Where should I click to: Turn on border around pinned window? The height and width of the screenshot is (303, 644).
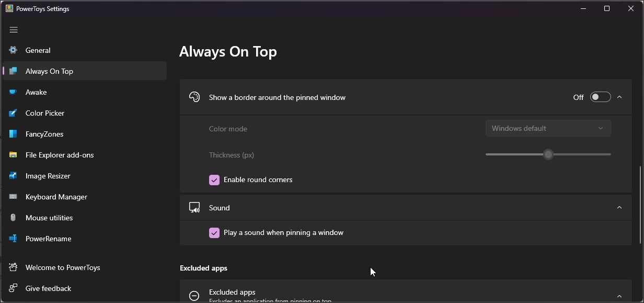[600, 97]
